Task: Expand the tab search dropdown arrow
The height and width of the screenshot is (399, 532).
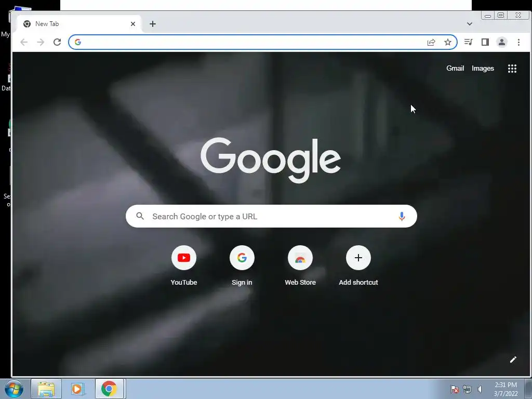Action: click(x=470, y=24)
